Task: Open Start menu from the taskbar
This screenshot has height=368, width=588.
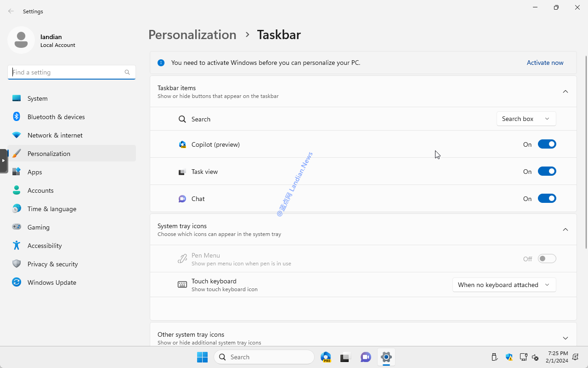Action: click(202, 357)
